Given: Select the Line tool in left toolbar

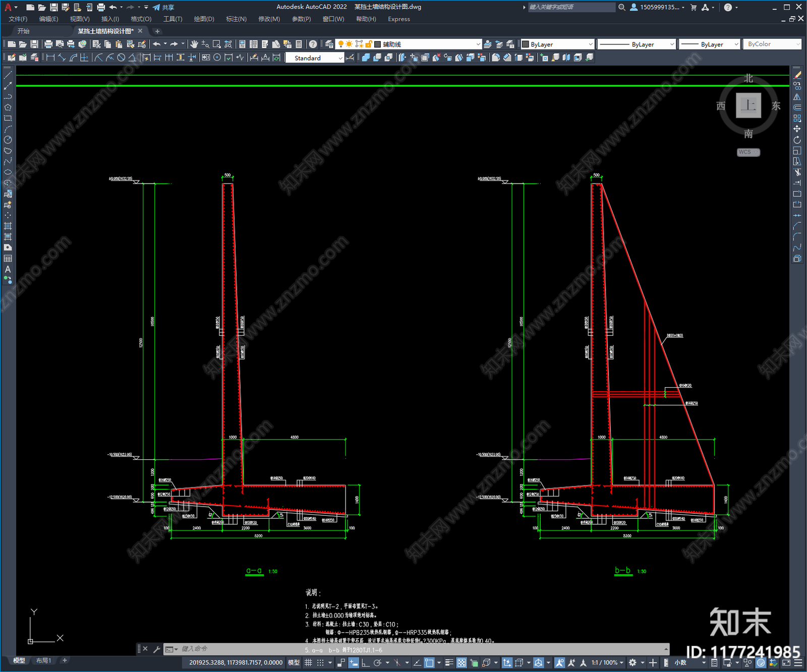Looking at the screenshot, I should pos(8,75).
